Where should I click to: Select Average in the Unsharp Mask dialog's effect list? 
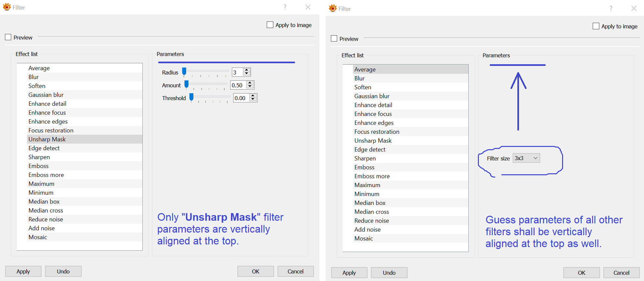[85, 68]
